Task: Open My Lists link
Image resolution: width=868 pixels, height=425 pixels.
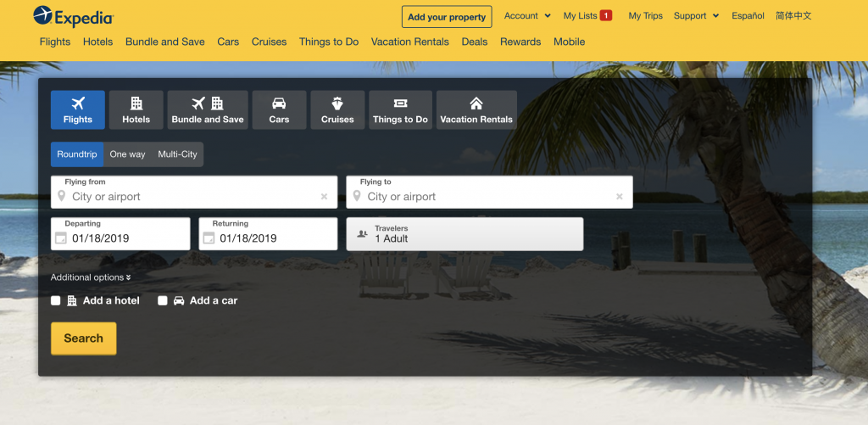Action: click(580, 15)
